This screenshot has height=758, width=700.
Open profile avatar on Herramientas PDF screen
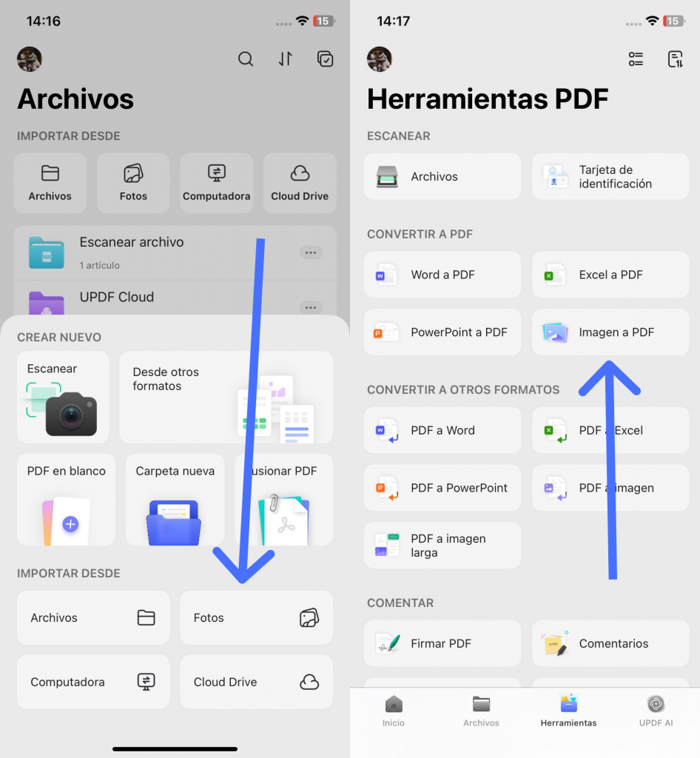pos(379,59)
